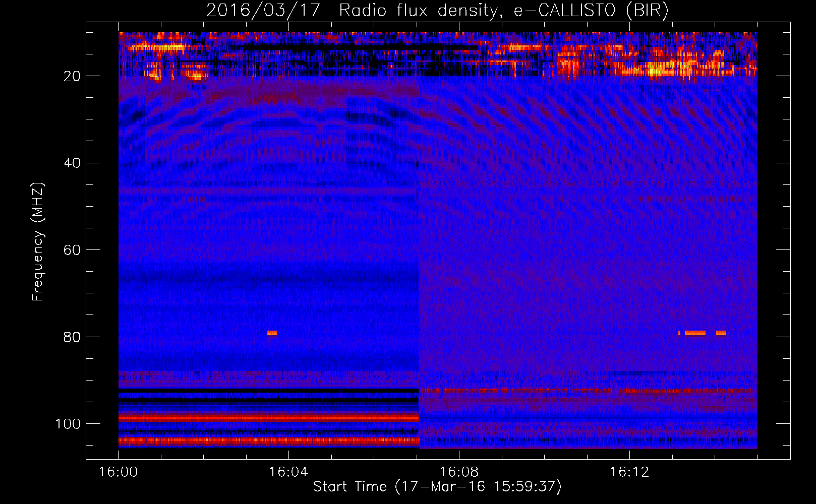Click the 'Start Time (17-Mar-16 15:59:37)' x-axis label

(x=437, y=487)
